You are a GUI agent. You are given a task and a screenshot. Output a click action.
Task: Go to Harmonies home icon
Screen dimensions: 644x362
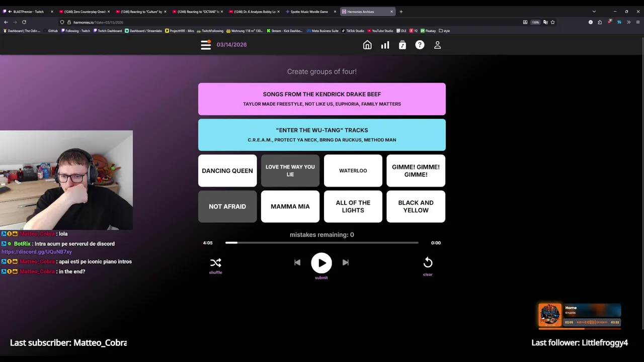(x=367, y=45)
